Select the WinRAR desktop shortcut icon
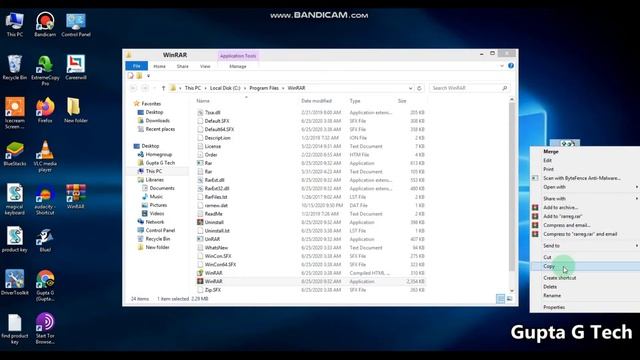 coord(76,196)
